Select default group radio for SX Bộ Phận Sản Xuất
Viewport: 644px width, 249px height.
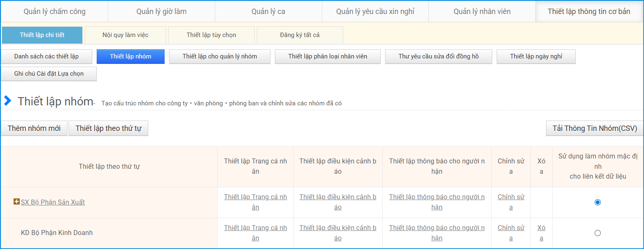pyautogui.click(x=598, y=202)
